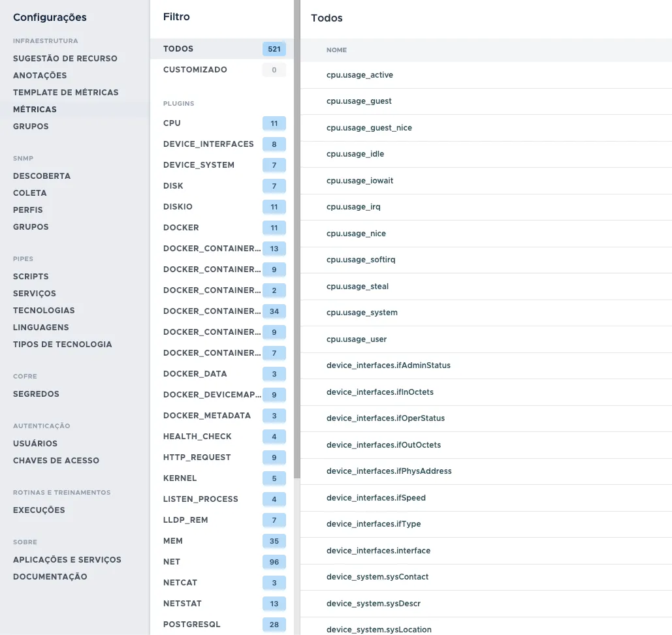Select the cpu.usage_active metric row
The height and width of the screenshot is (635, 672).
[486, 75]
